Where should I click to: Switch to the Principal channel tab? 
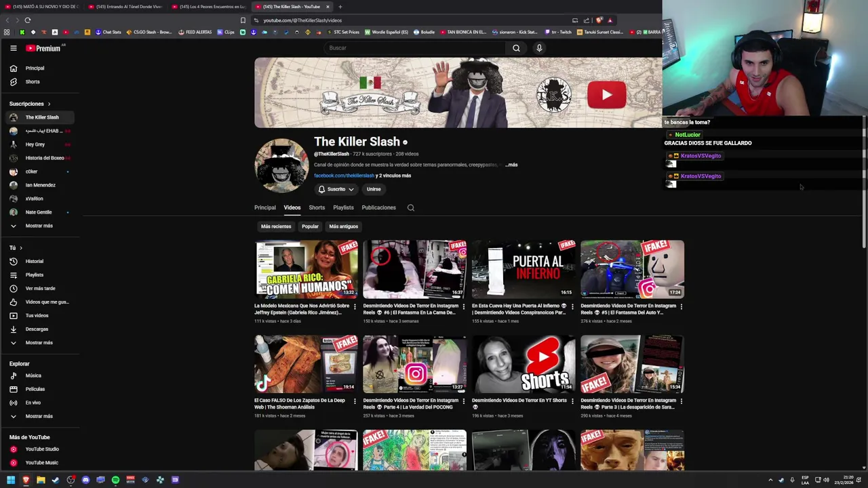click(x=265, y=207)
